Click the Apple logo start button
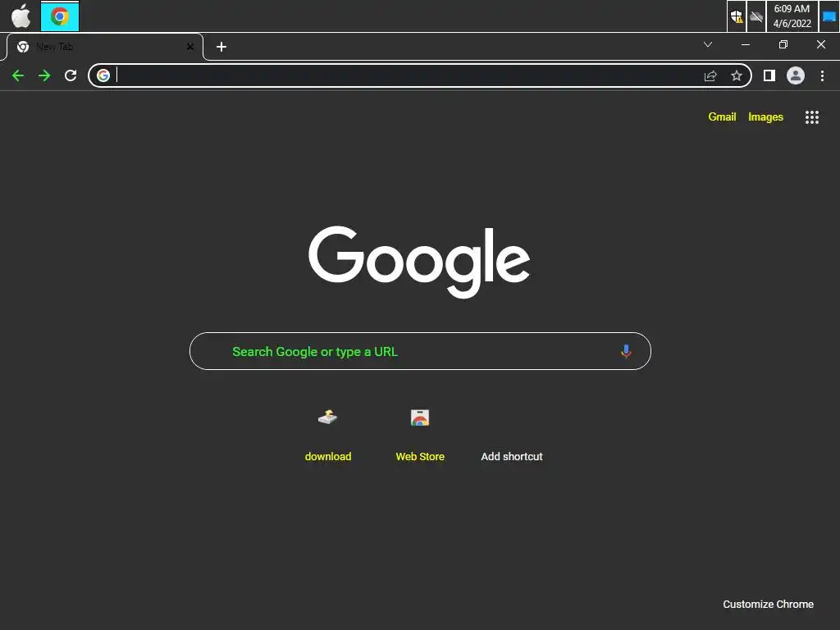The width and height of the screenshot is (840, 630). click(21, 16)
